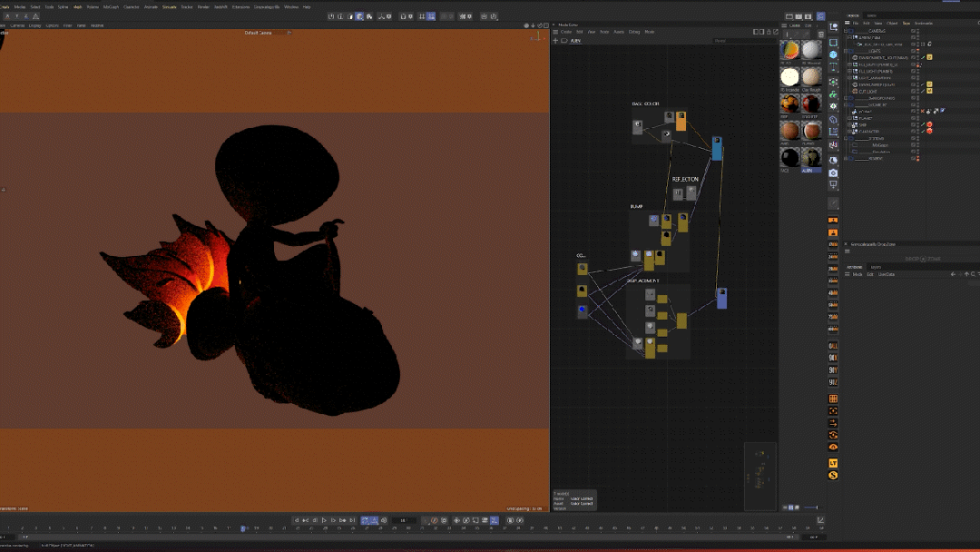
Task: Open Objects manager Tags menu
Action: click(906, 23)
